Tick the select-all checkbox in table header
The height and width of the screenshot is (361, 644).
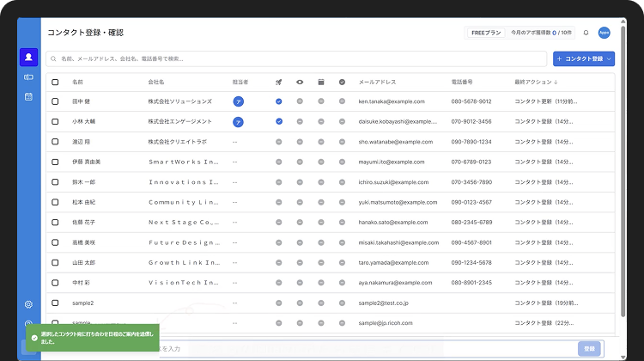[x=55, y=82]
